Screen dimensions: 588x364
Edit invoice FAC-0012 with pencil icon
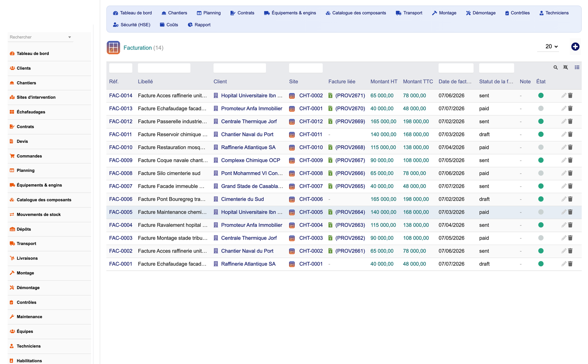pyautogui.click(x=564, y=121)
